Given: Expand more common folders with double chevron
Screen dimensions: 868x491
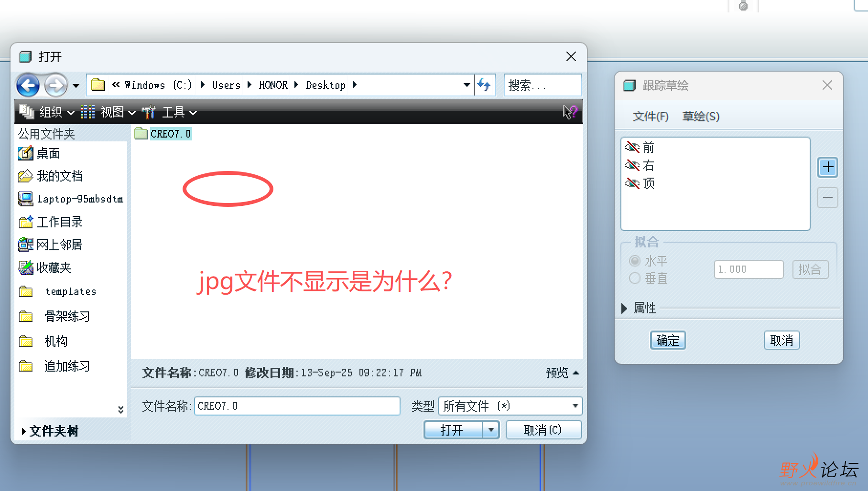Looking at the screenshot, I should [x=121, y=409].
